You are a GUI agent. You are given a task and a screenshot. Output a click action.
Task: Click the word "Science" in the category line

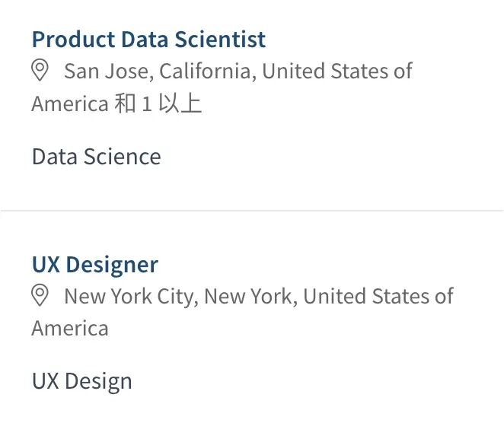[x=123, y=157]
